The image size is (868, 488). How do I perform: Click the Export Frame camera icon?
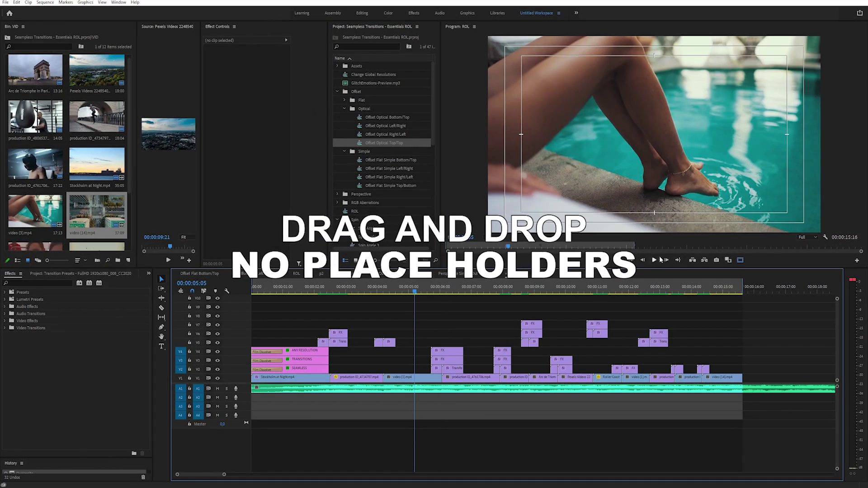point(716,260)
